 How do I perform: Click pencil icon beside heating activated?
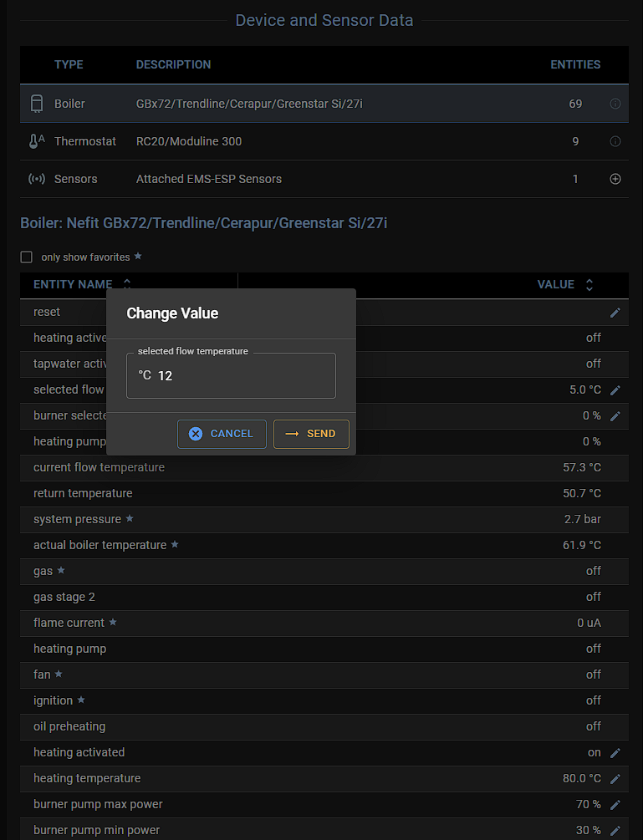pyautogui.click(x=615, y=753)
